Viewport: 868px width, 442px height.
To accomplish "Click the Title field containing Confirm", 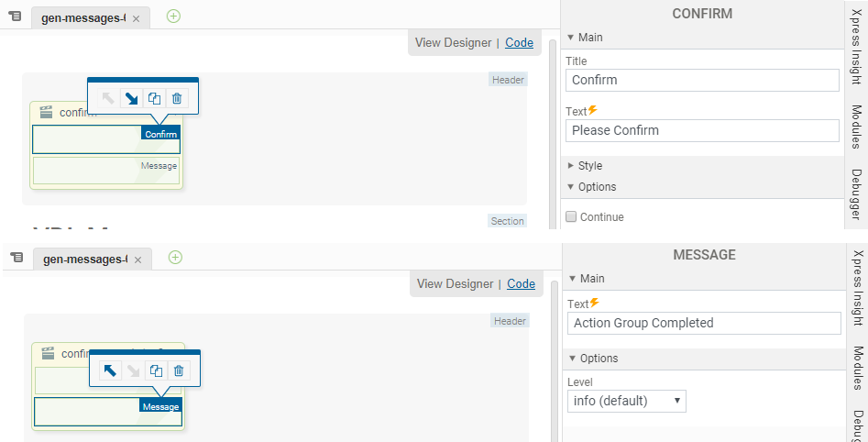I will tap(702, 81).
